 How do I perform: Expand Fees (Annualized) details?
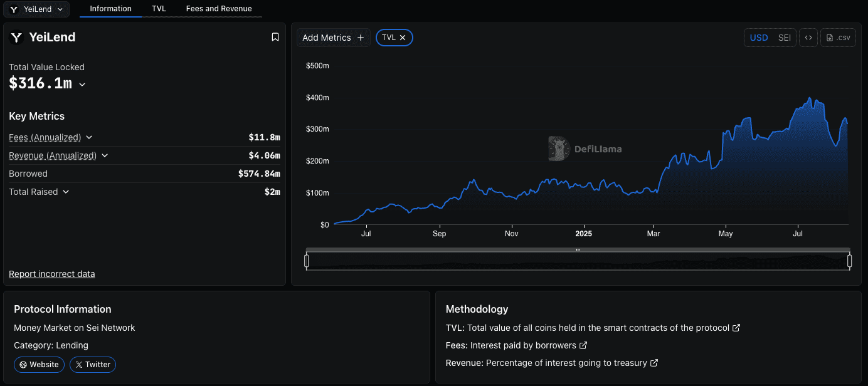(x=89, y=137)
